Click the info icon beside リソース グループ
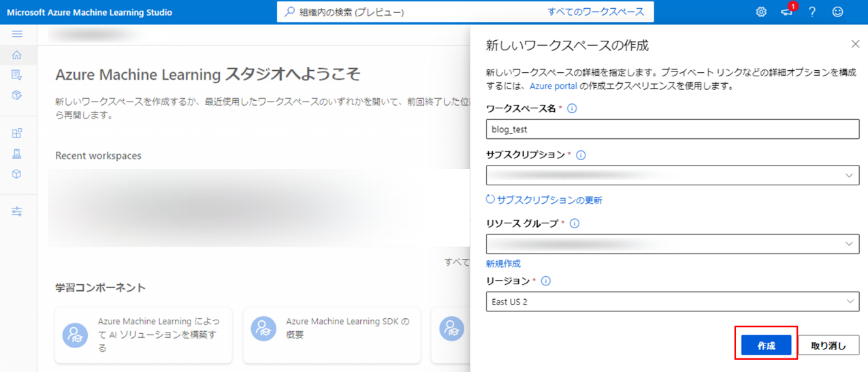868x372 pixels. point(575,223)
